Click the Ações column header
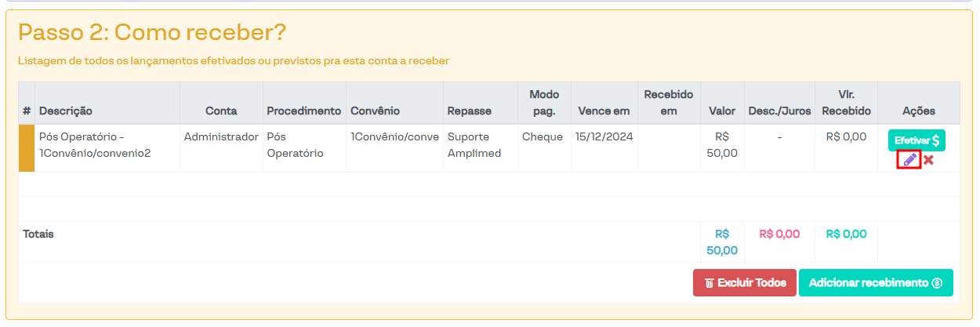Viewport: 980px width, 327px height. (919, 111)
